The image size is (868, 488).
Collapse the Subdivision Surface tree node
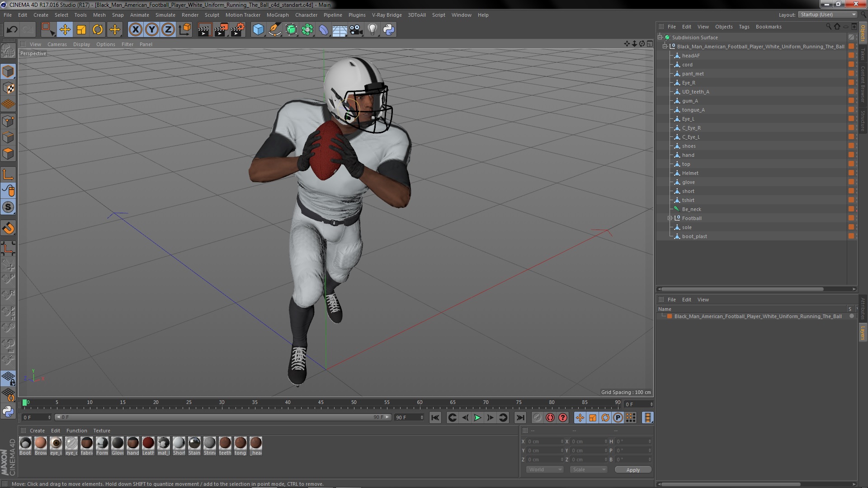[x=660, y=38]
